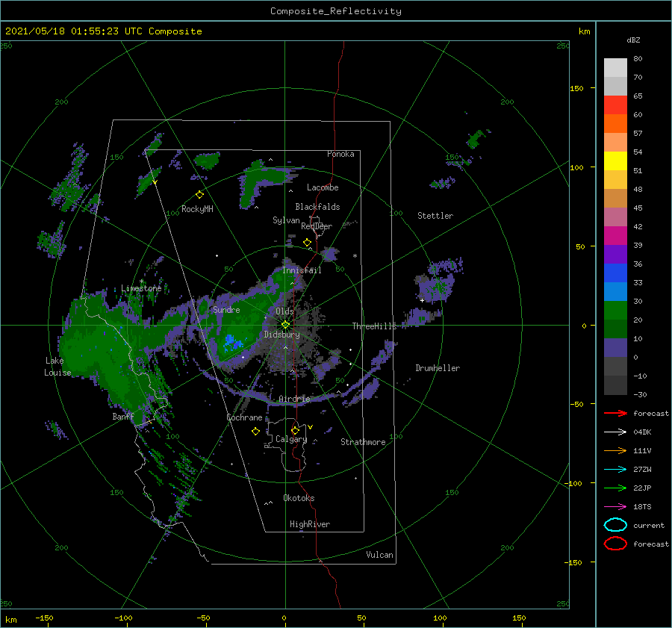Screen dimensions: 672x628
Task: Click the green 20-30 dBZ color swatch
Action: (615, 311)
